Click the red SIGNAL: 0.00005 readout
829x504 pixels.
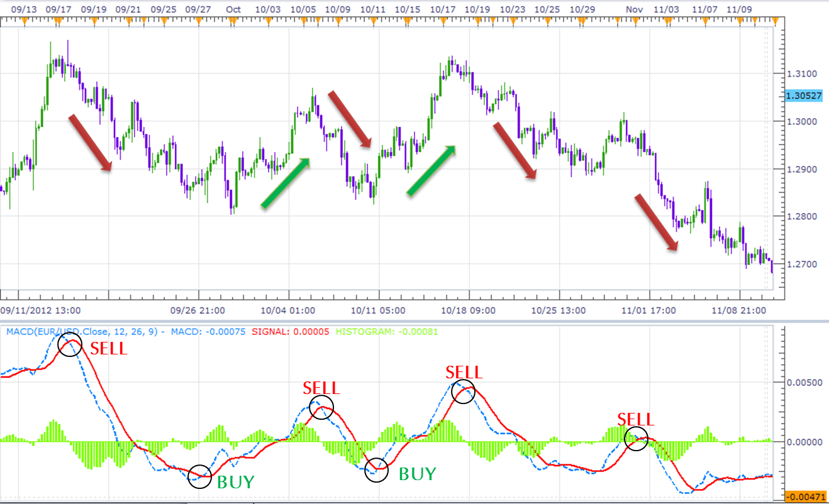pos(290,331)
